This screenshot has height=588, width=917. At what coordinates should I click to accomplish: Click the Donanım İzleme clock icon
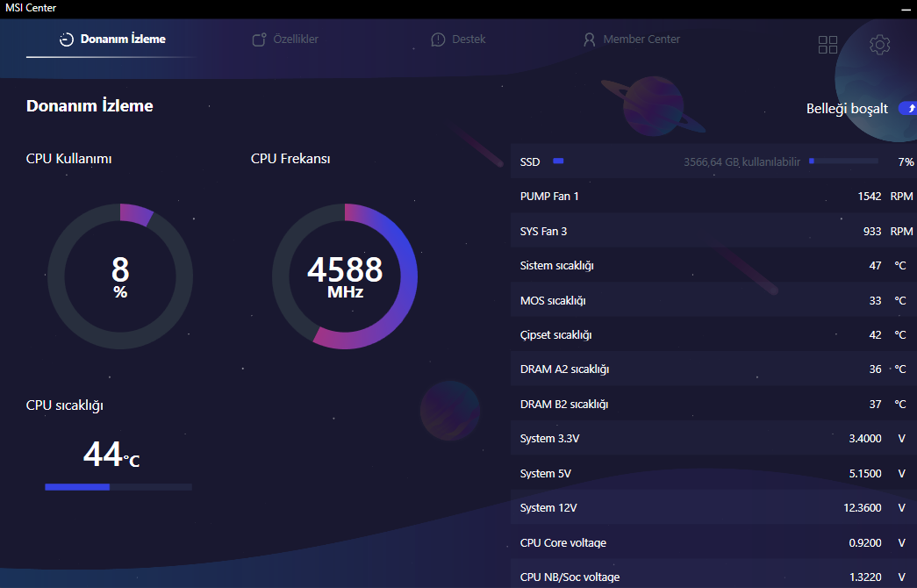click(67, 39)
